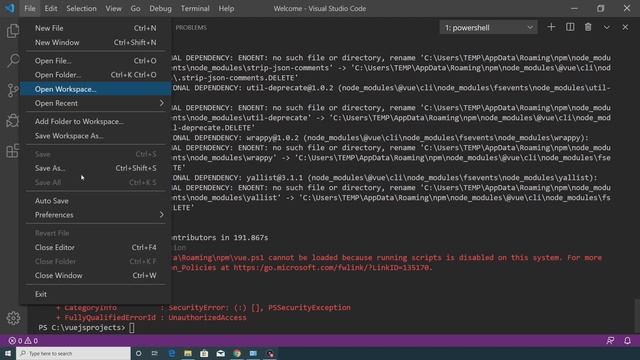Open Mail app from taskbar

point(220,353)
